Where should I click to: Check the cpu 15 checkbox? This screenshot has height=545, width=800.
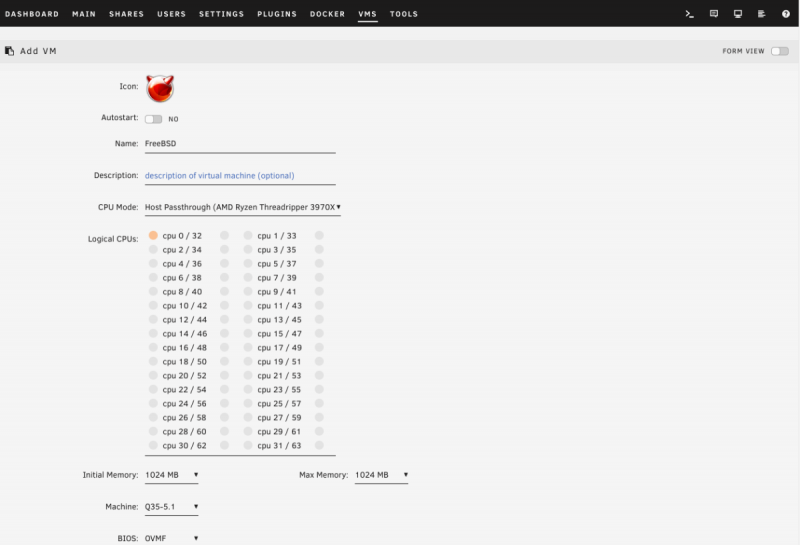248,333
